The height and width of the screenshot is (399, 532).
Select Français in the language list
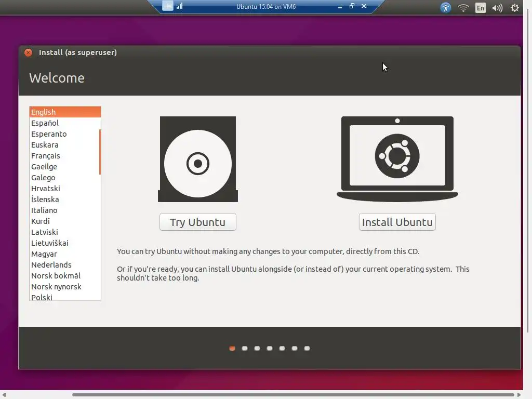click(x=64, y=156)
